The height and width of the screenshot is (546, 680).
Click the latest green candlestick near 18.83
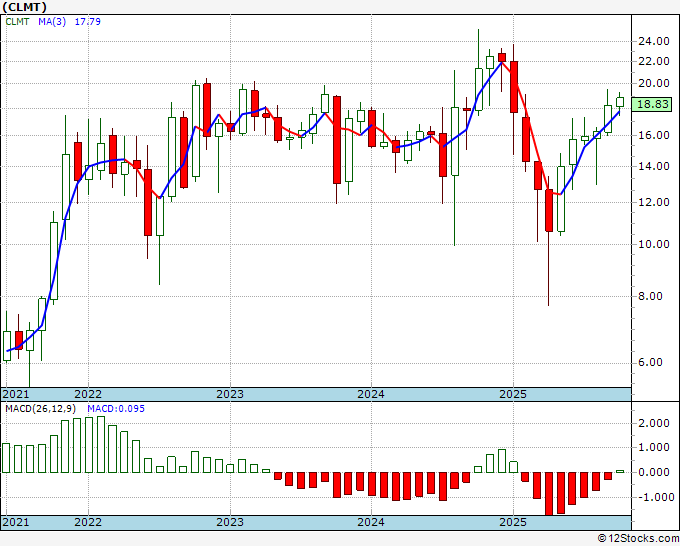620,102
